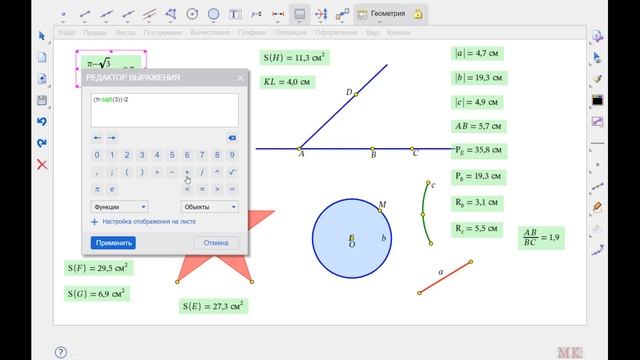Viewport: 640px width, 360px height.
Task: Open the Функции dropdown
Action: tap(119, 207)
